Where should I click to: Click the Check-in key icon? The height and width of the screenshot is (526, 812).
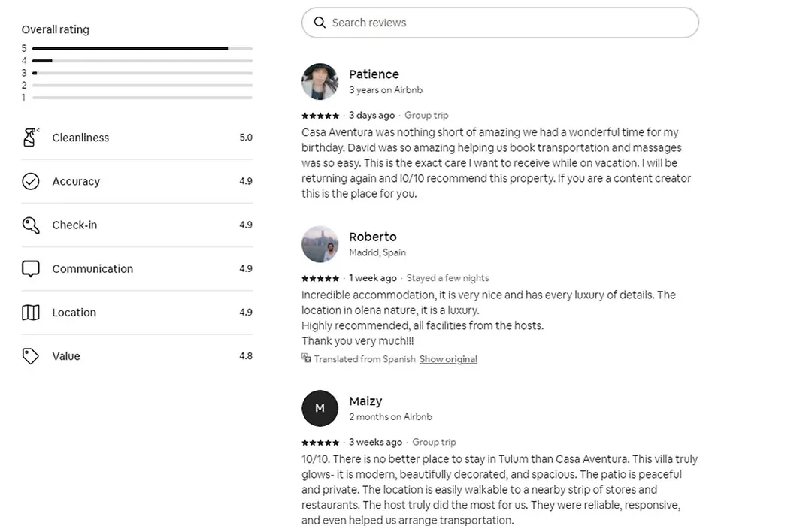(31, 225)
